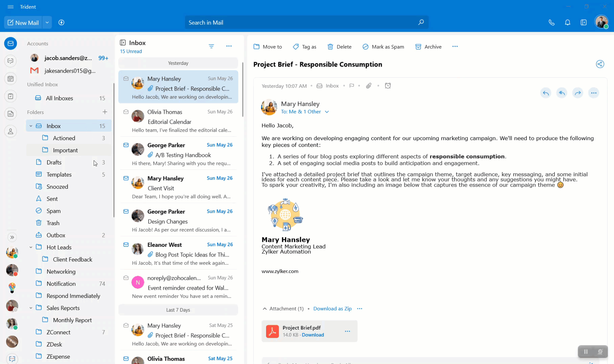
Task: Expand recipients list next to 1 Other
Action: point(327,112)
